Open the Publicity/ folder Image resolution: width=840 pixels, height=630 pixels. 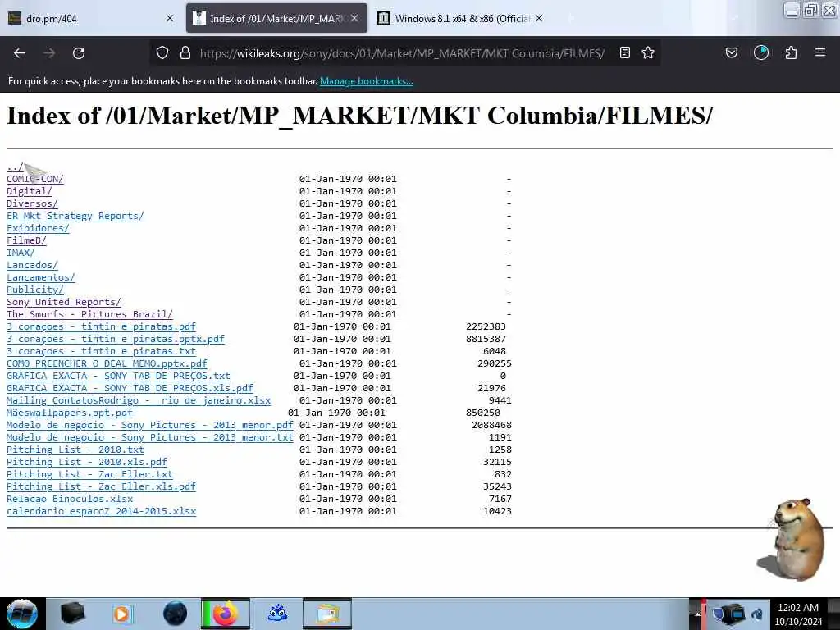click(34, 290)
